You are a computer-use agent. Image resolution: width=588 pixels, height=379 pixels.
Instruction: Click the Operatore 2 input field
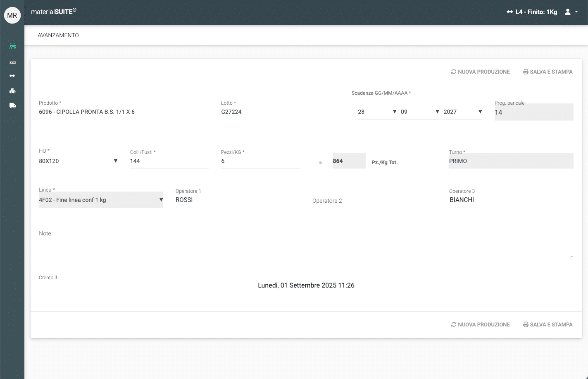pos(374,201)
